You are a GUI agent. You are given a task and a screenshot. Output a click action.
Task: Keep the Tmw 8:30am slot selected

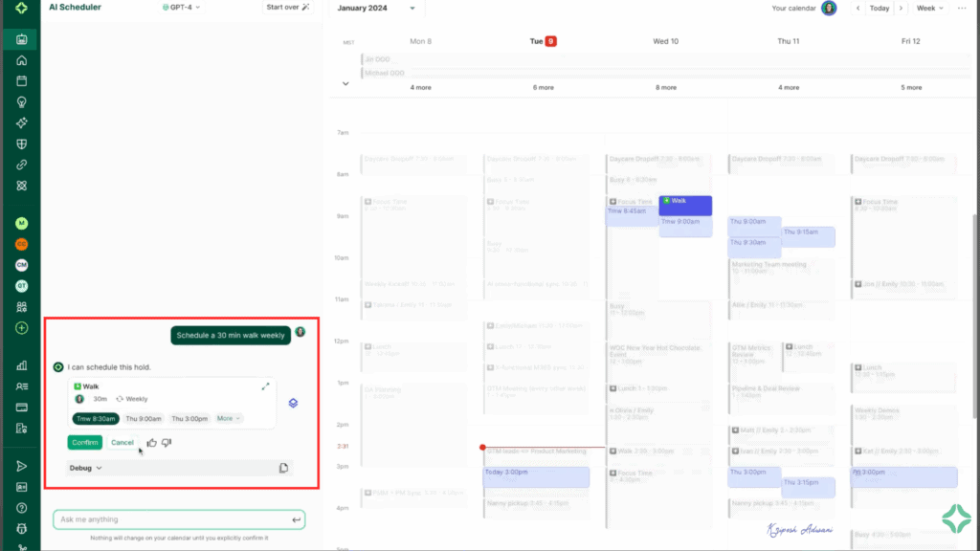(x=96, y=418)
